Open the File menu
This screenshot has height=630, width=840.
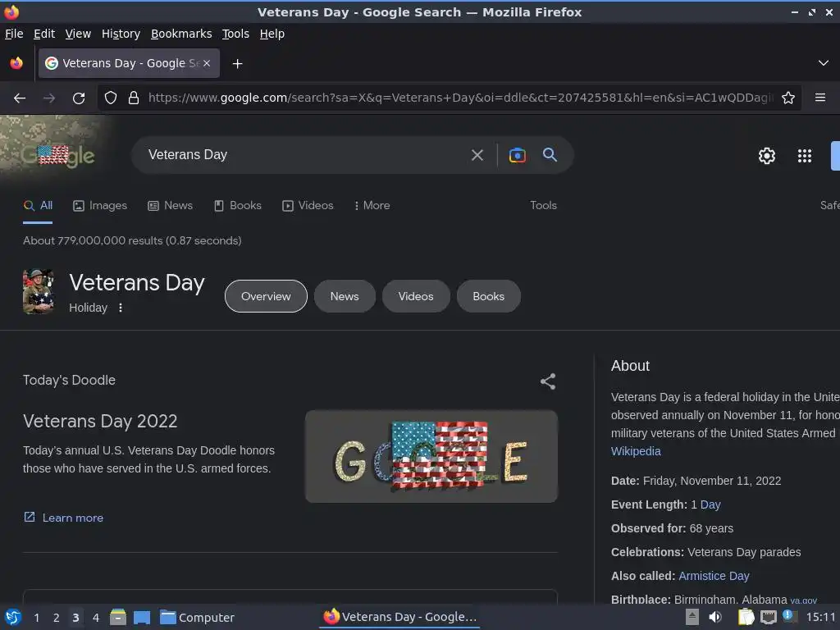point(14,34)
